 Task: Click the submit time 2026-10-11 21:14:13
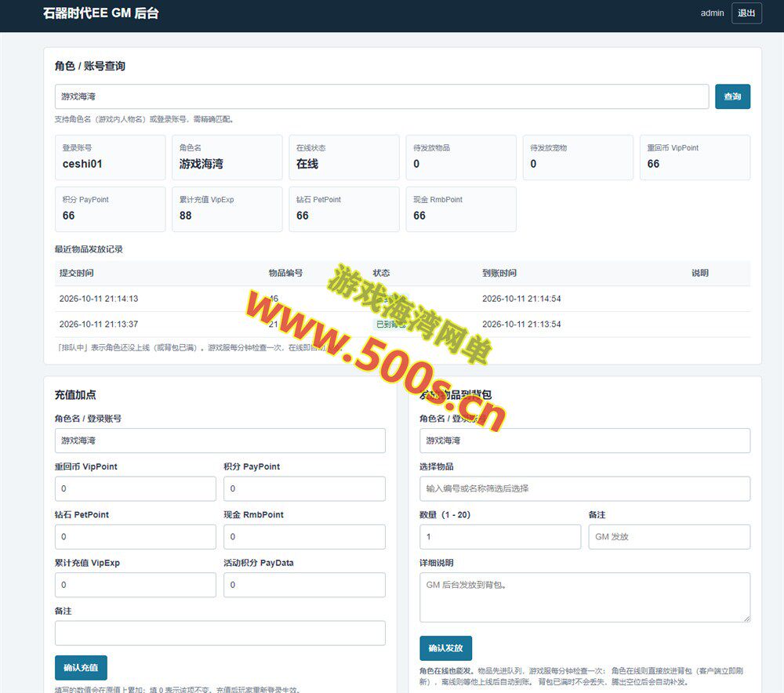click(x=99, y=299)
